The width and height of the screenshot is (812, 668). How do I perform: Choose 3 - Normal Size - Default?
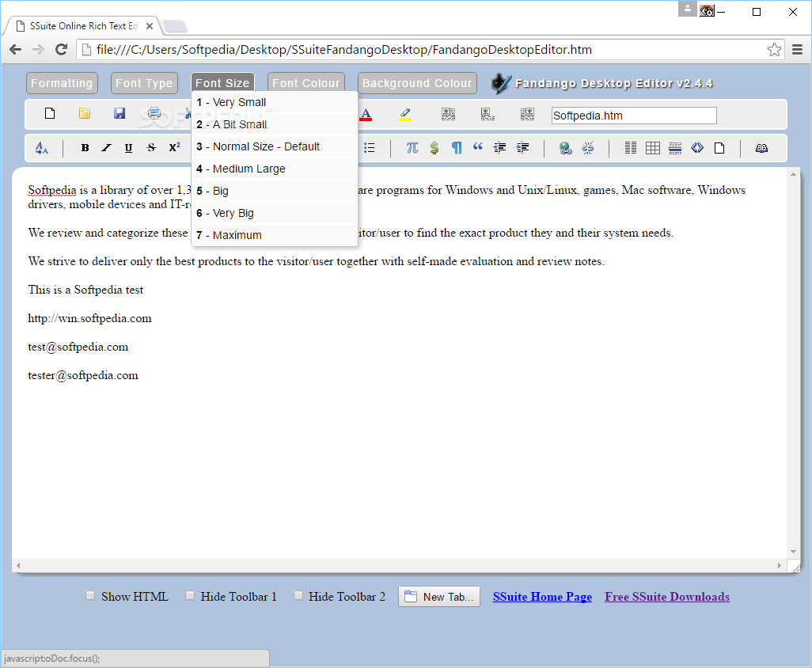(275, 146)
